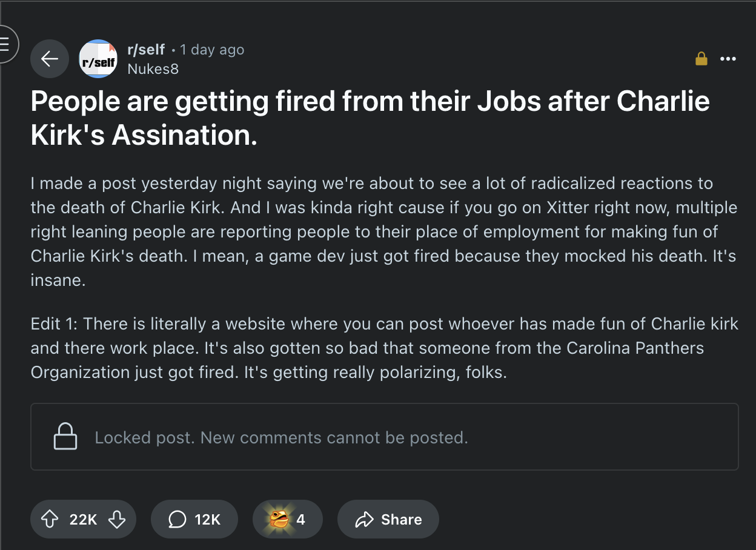Screen dimensions: 756x550
Task: Downvote the post
Action: coord(116,519)
